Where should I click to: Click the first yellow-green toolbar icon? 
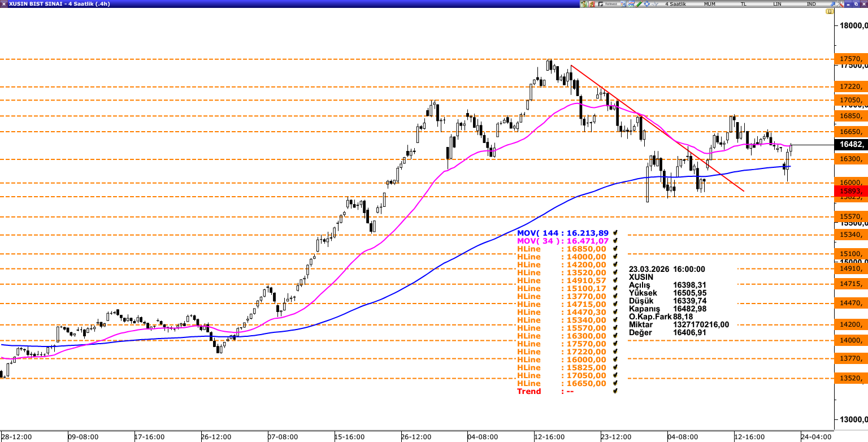point(584,4)
